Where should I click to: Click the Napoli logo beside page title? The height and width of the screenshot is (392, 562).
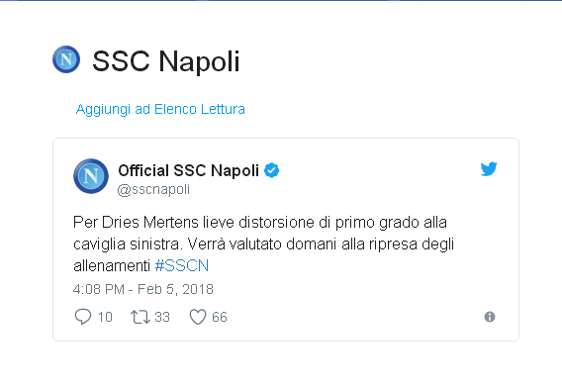click(x=66, y=59)
